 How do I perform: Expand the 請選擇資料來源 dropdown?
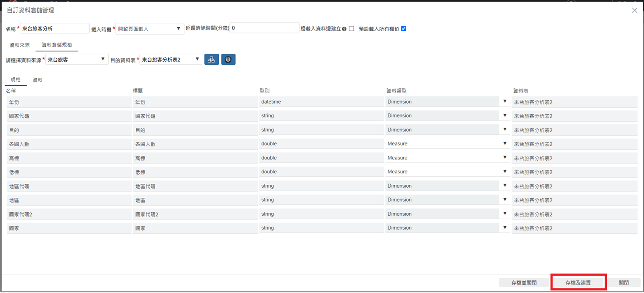(x=76, y=60)
